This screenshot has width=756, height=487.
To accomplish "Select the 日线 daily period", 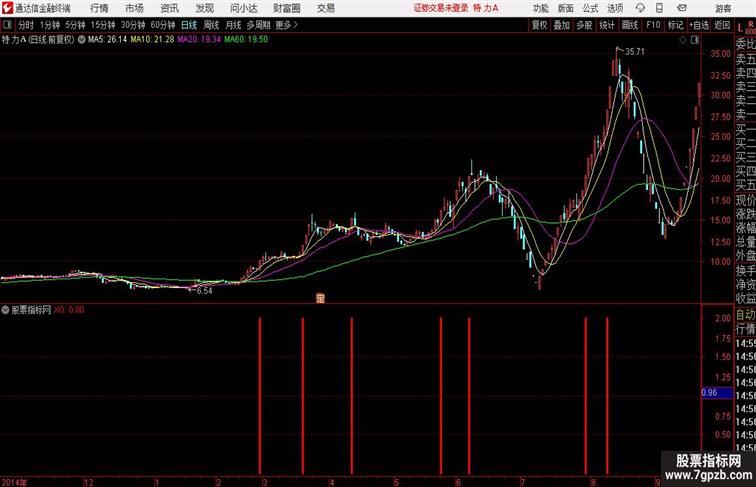I will pyautogui.click(x=189, y=25).
